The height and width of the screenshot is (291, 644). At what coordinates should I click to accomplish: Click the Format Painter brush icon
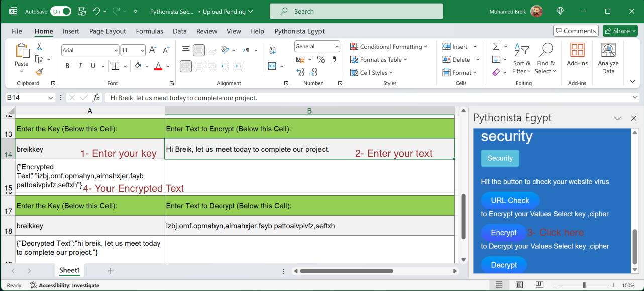coord(39,72)
